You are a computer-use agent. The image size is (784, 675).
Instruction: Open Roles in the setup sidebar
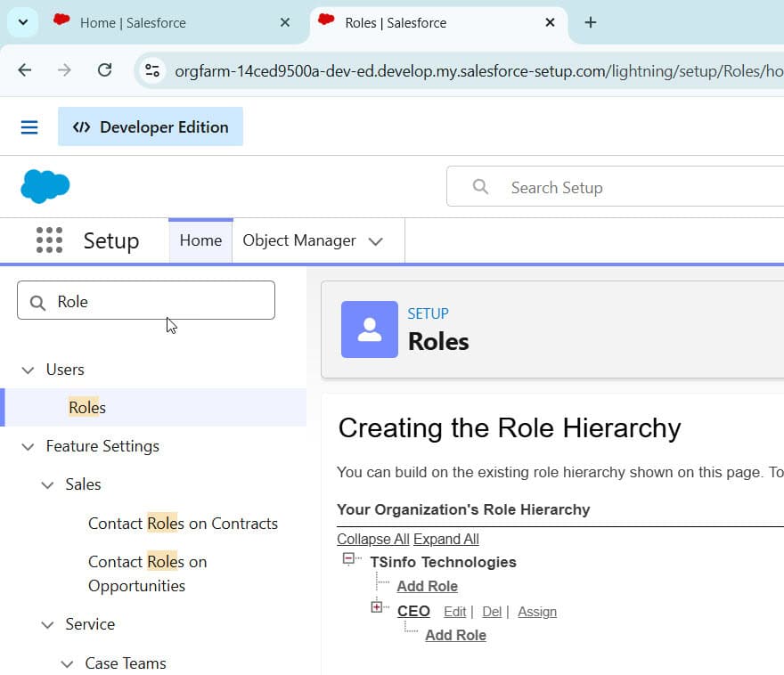[x=87, y=408]
